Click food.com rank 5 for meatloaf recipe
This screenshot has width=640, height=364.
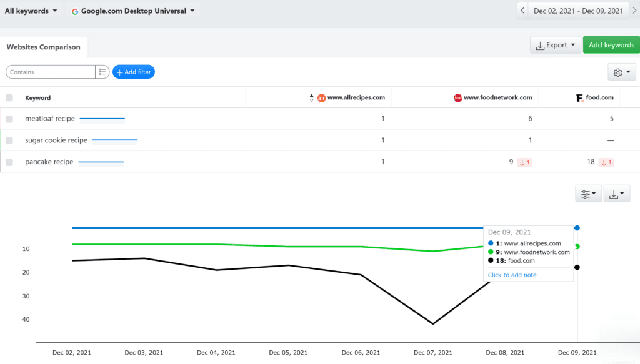[x=611, y=119]
